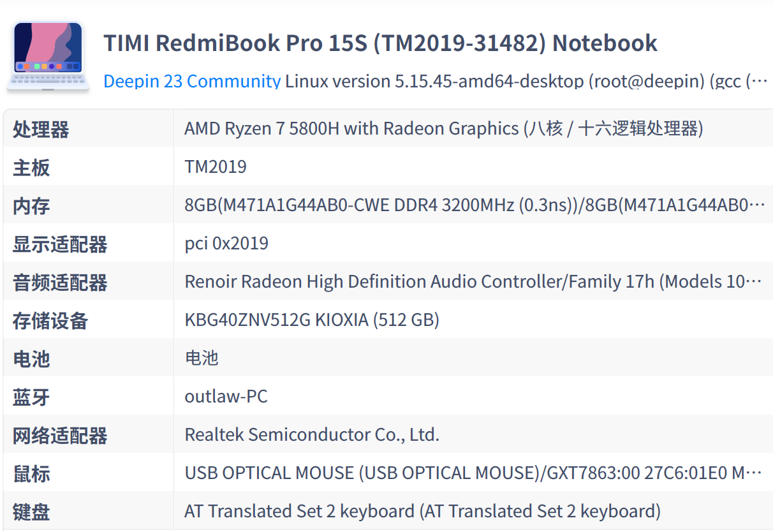Click the TIMI RedmiBook Pro 15S title
The height and width of the screenshot is (532, 773).
pyautogui.click(x=380, y=43)
